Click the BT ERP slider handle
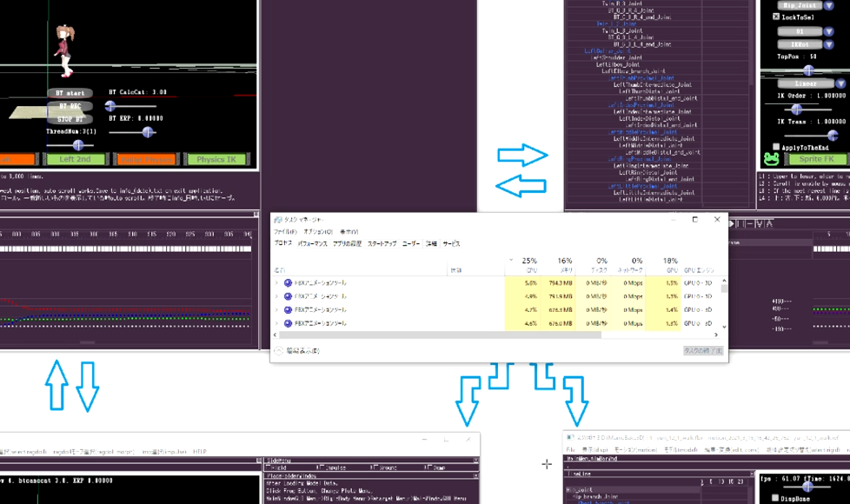 point(148,132)
